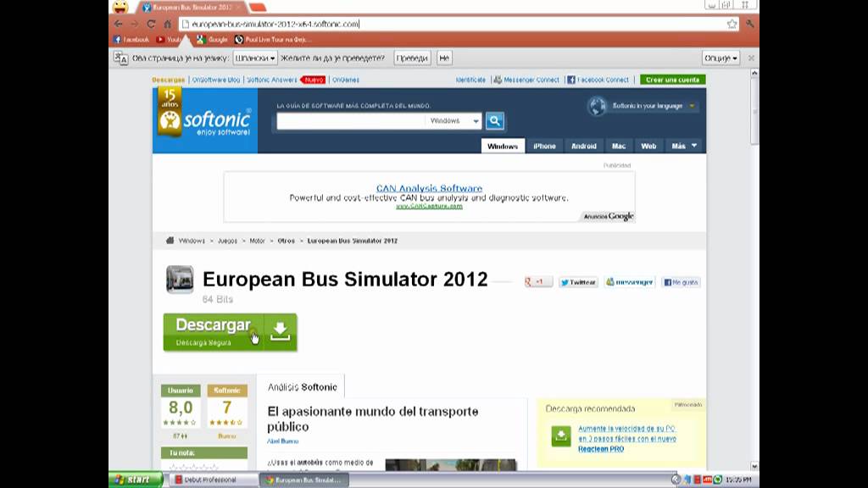Image resolution: width=868 pixels, height=488 pixels.
Task: Click the Reaclean PRO recommended download link
Action: click(x=627, y=439)
